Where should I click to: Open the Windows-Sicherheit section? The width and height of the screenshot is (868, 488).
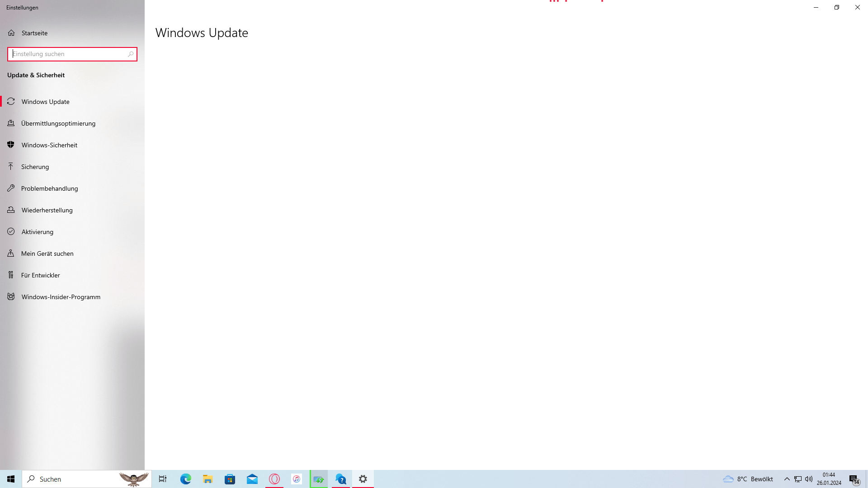[72, 145]
